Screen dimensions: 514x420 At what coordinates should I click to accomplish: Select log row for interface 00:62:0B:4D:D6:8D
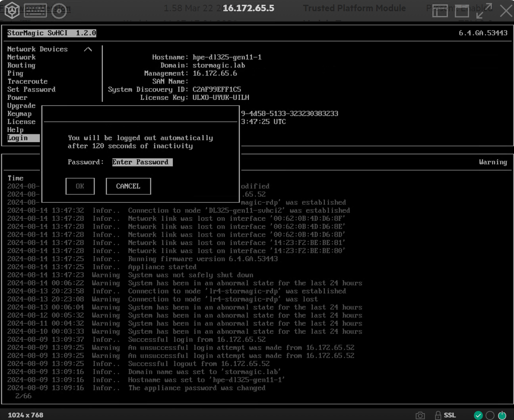[176, 235]
